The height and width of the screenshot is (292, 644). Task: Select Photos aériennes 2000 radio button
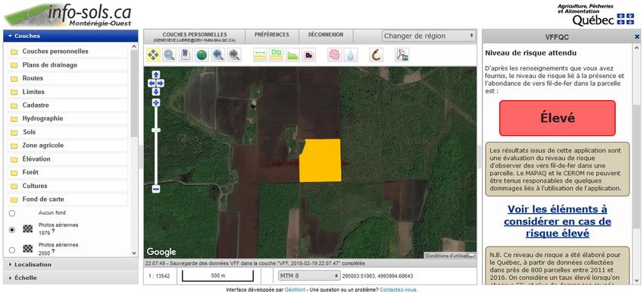pyautogui.click(x=12, y=250)
